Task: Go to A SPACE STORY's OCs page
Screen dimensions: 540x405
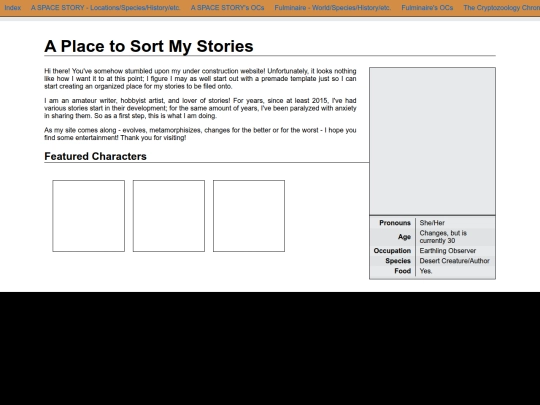Action: tap(227, 8)
